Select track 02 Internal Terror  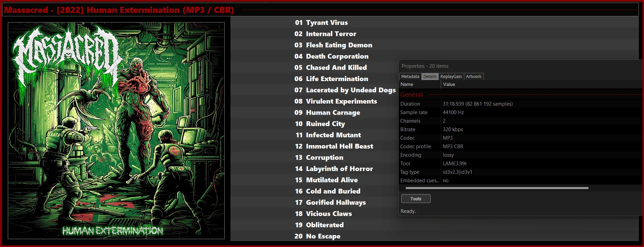325,34
